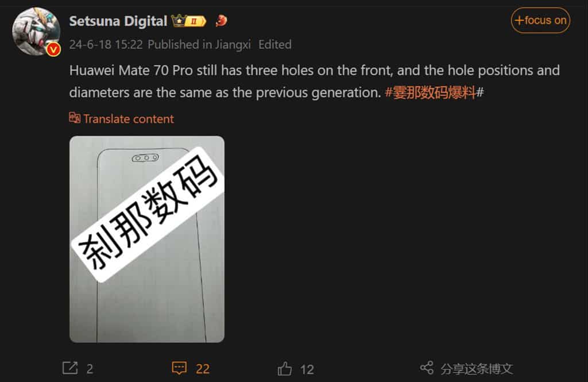Screen dimensions: 588x382
Task: Open the 24-6-18 15:22 timestamp link
Action: tap(106, 45)
